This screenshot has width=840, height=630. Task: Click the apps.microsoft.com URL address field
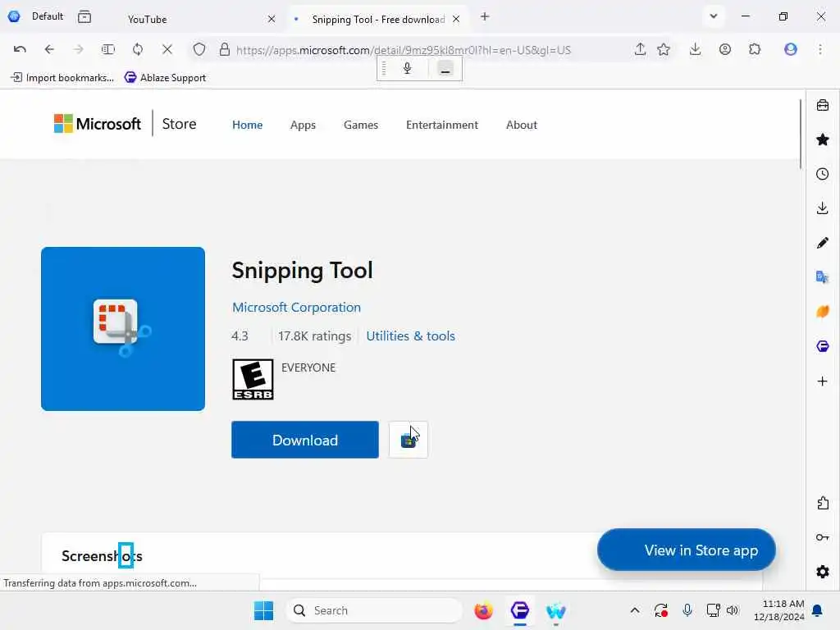pyautogui.click(x=404, y=50)
